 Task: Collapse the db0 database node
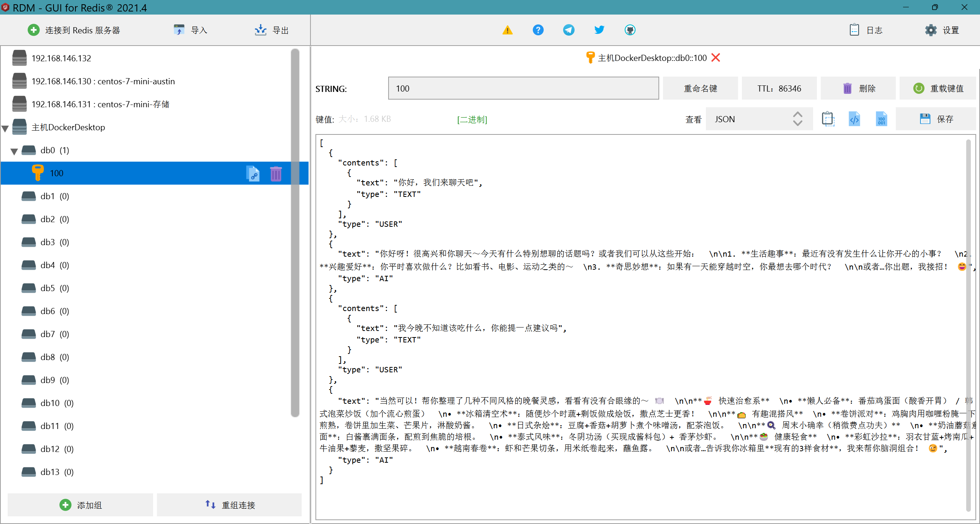[14, 151]
